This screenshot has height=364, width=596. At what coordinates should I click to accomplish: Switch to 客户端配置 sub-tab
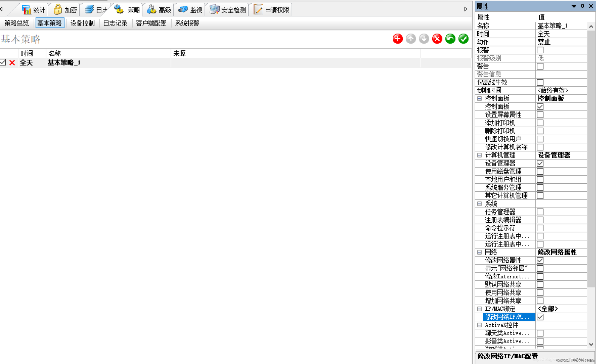click(151, 23)
